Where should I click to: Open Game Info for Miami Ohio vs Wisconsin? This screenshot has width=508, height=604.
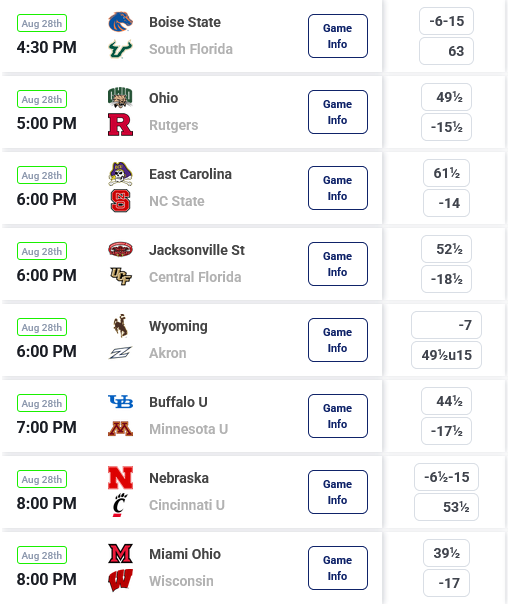pyautogui.click(x=338, y=568)
